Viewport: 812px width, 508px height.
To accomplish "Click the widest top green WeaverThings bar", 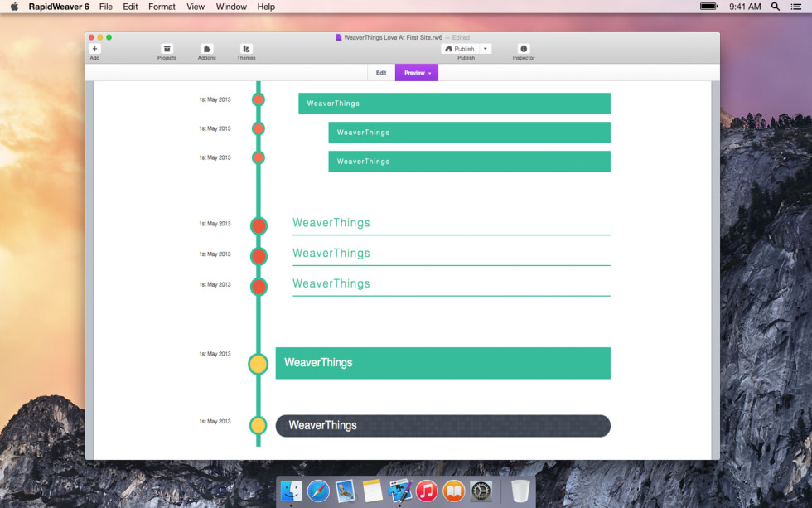I will pyautogui.click(x=454, y=104).
